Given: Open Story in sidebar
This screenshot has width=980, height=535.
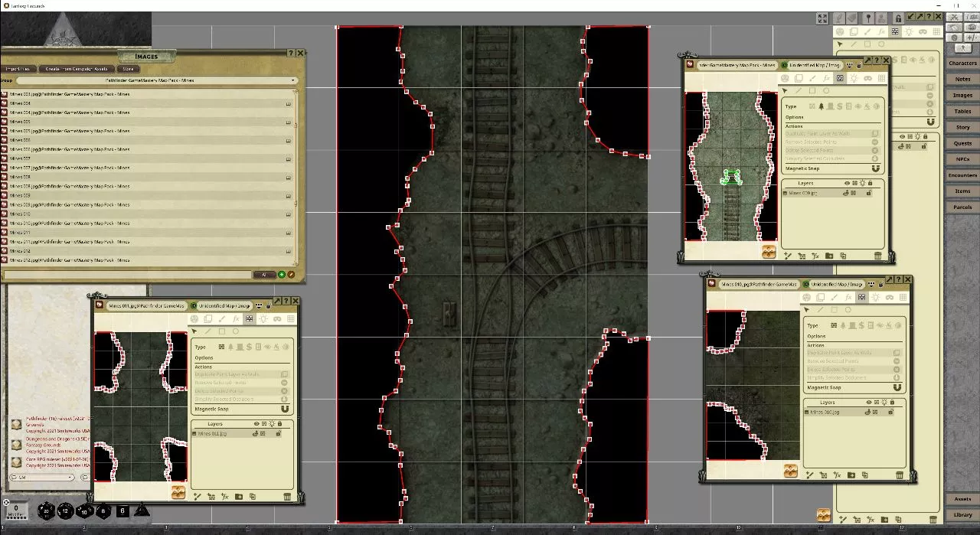Looking at the screenshot, I should click(x=962, y=127).
